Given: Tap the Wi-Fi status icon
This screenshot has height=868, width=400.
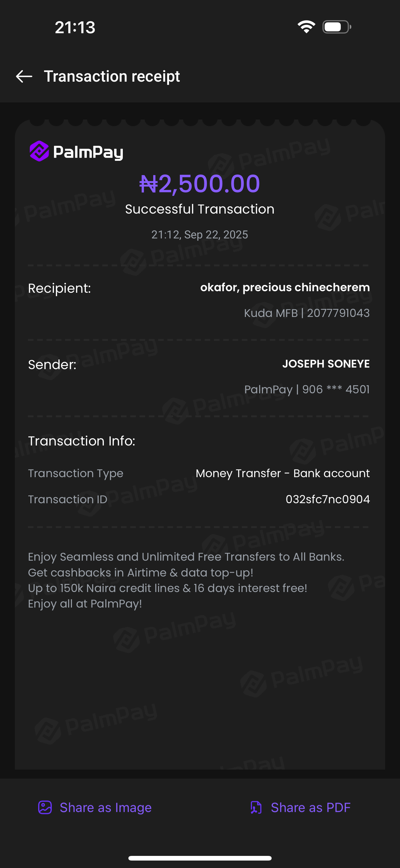Looking at the screenshot, I should (306, 27).
